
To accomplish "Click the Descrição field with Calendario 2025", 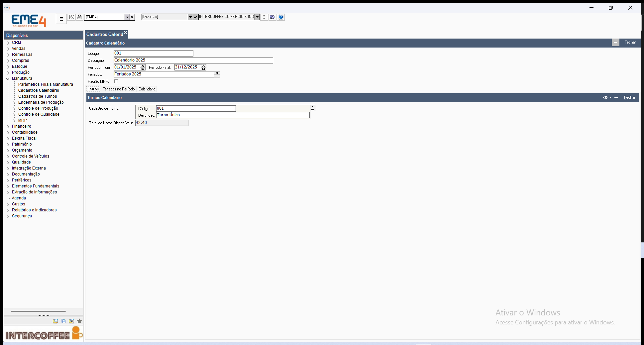I will [x=193, y=60].
